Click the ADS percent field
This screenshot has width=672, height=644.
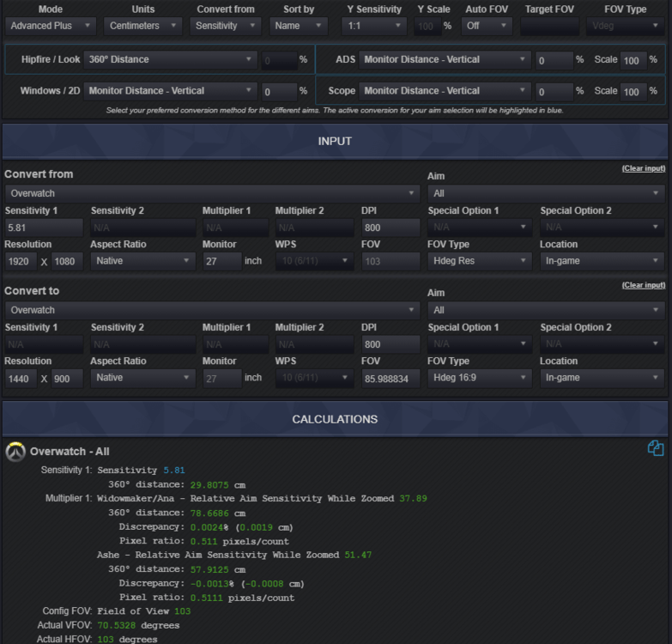(554, 60)
